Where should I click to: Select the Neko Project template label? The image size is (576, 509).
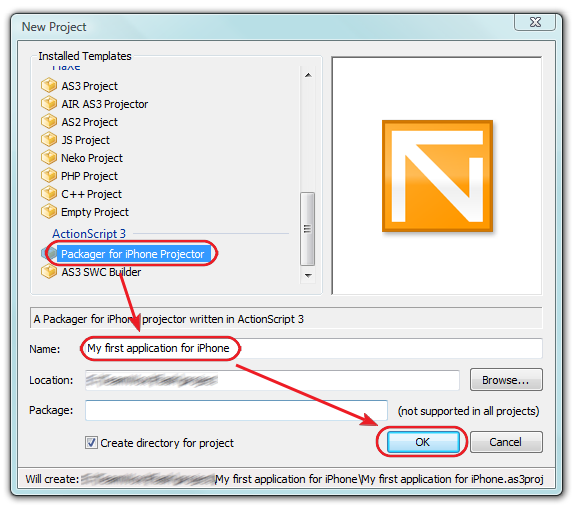pos(92,158)
